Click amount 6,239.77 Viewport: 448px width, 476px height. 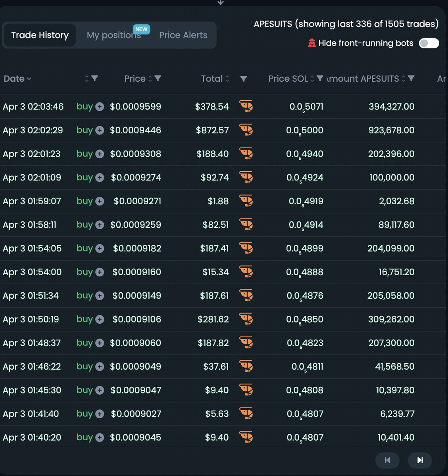(x=397, y=414)
